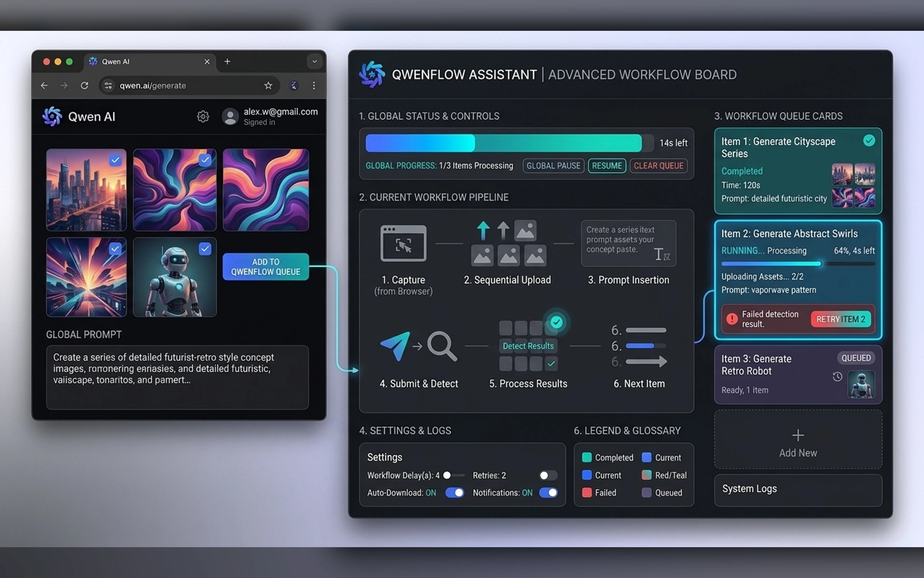Click ADD TO QWENFLOW QUEUE button
Screen dimensions: 924x578
(266, 267)
